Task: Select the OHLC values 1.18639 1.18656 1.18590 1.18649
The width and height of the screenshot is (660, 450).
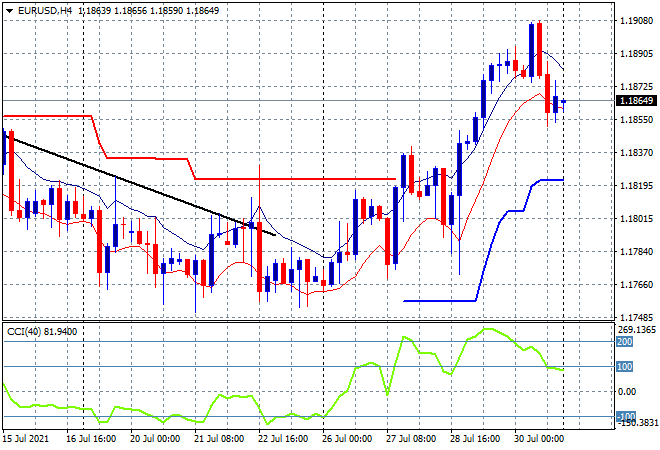Action: coord(149,11)
